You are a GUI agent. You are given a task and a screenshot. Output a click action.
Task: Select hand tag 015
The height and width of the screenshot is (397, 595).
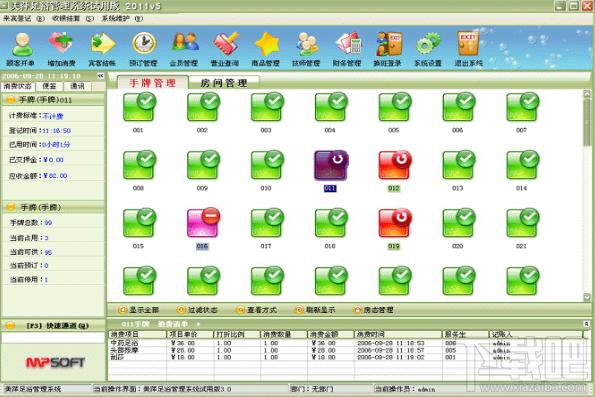[139, 223]
